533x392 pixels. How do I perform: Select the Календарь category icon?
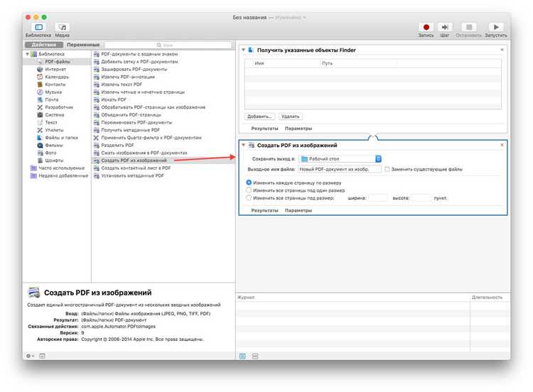coord(40,77)
